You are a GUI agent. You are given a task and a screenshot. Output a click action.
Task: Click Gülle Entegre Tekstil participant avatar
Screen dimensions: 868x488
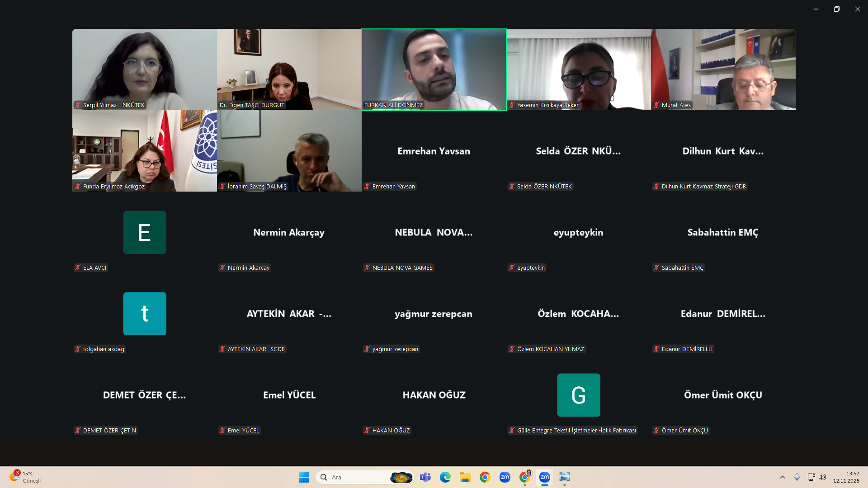click(x=579, y=395)
